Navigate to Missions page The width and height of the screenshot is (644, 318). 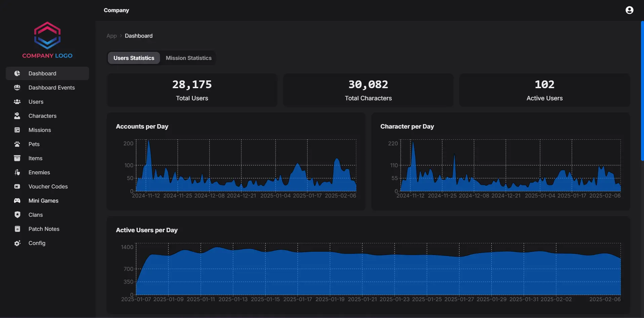tap(47, 130)
